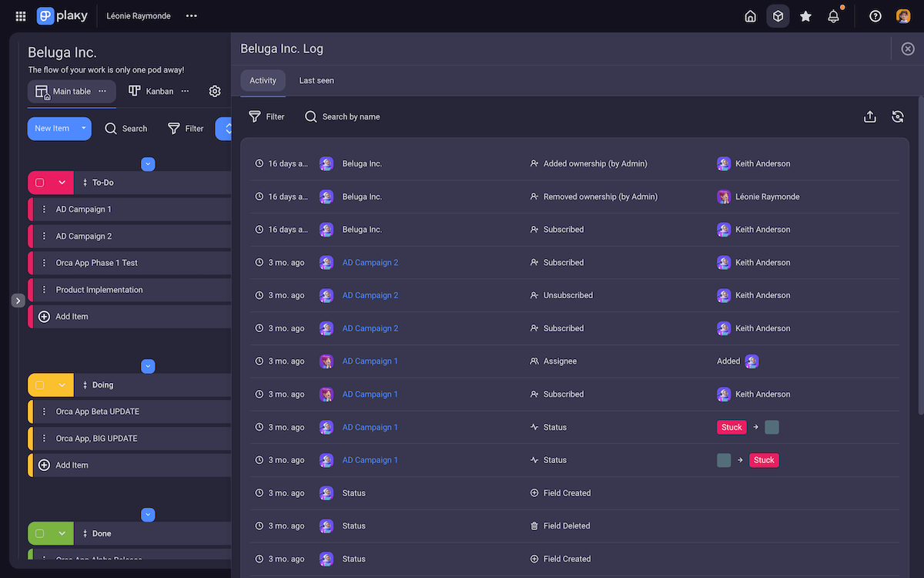Open the activity log Filter icon
This screenshot has width=924, height=578.
254,116
